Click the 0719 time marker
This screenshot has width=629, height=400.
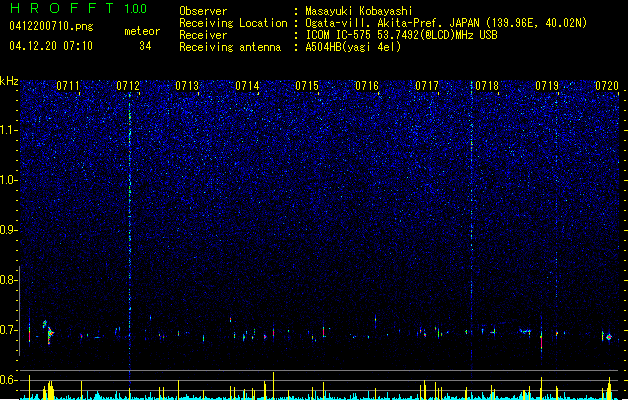click(547, 86)
